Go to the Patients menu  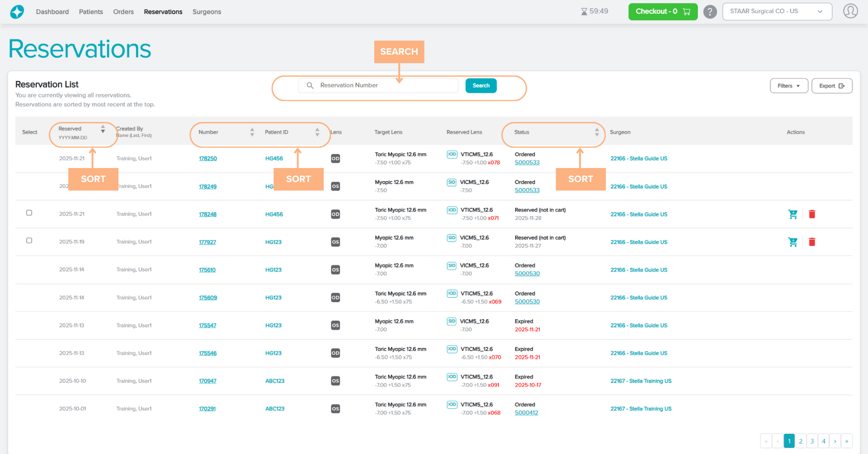click(x=91, y=12)
